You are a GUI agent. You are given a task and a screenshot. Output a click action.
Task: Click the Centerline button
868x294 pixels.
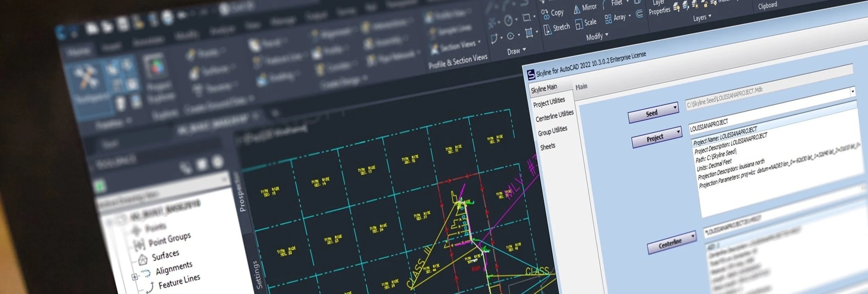[671, 243]
